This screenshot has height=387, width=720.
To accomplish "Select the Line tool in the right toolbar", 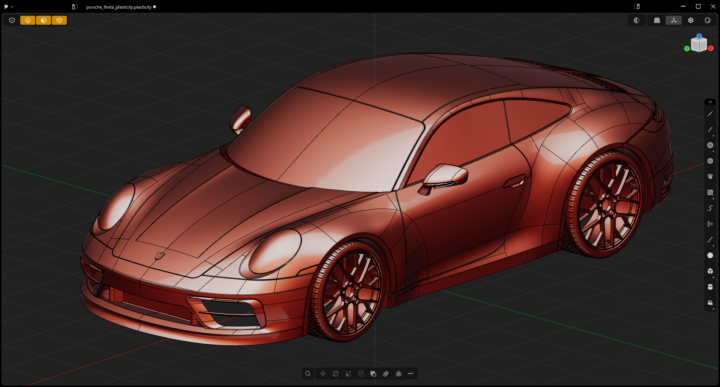I will tap(710, 113).
